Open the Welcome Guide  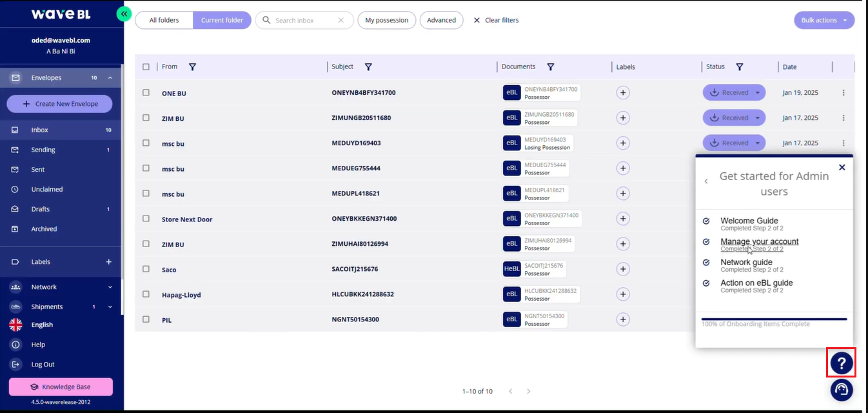tap(749, 221)
